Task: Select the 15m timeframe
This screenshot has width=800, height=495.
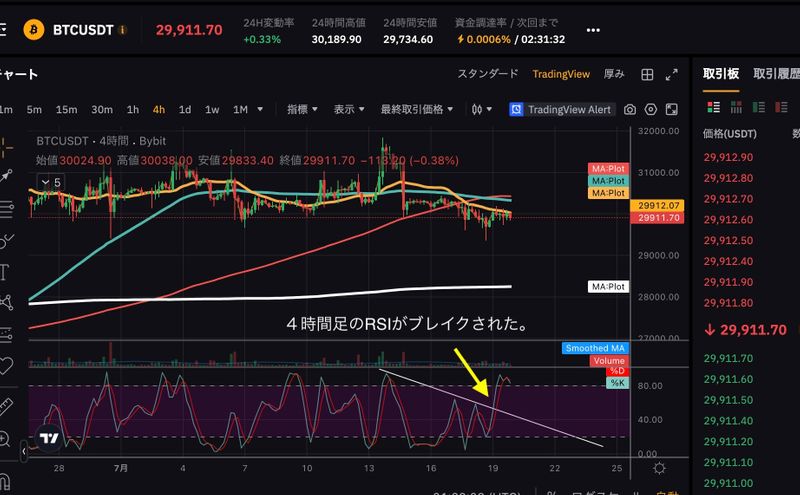Action: click(x=66, y=109)
